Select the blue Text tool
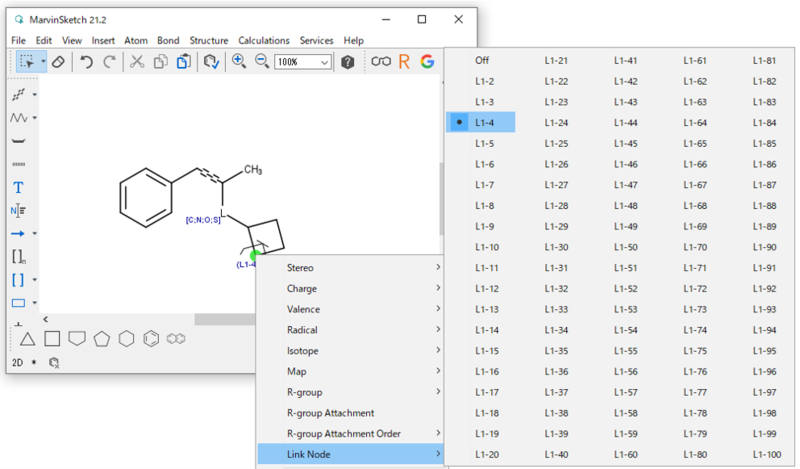The image size is (800, 469). pos(18,187)
